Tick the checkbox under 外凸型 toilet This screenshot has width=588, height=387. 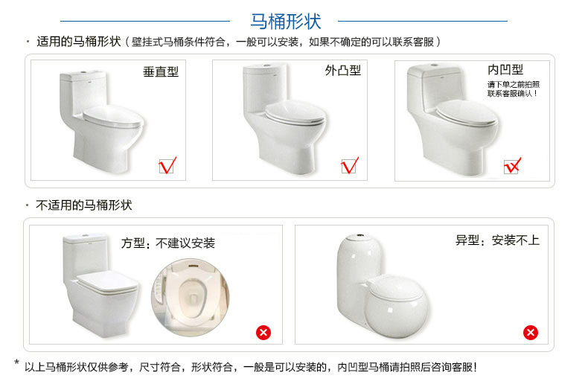click(350, 166)
